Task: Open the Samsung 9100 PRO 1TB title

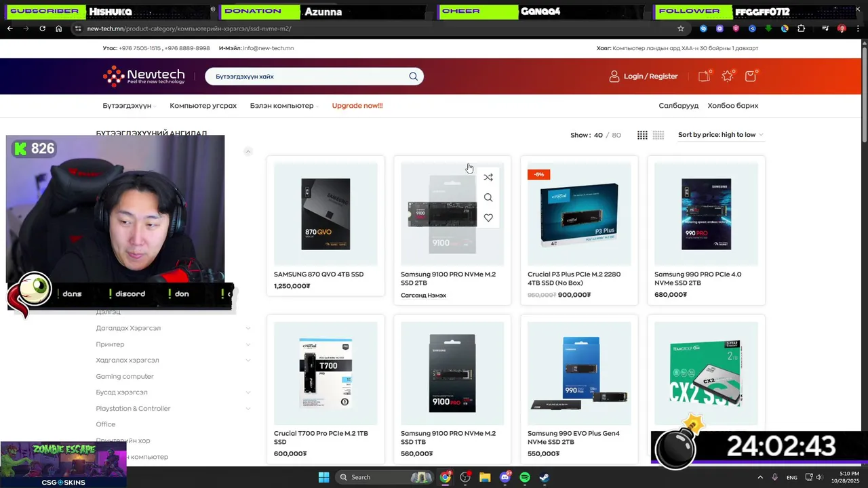Action: point(448,437)
